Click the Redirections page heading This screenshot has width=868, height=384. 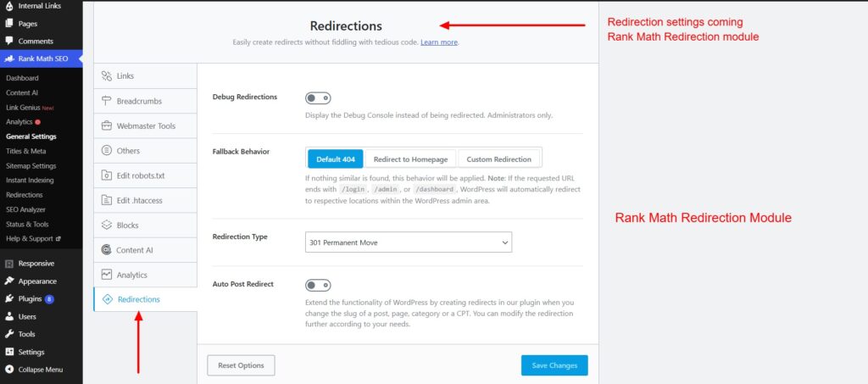[346, 26]
